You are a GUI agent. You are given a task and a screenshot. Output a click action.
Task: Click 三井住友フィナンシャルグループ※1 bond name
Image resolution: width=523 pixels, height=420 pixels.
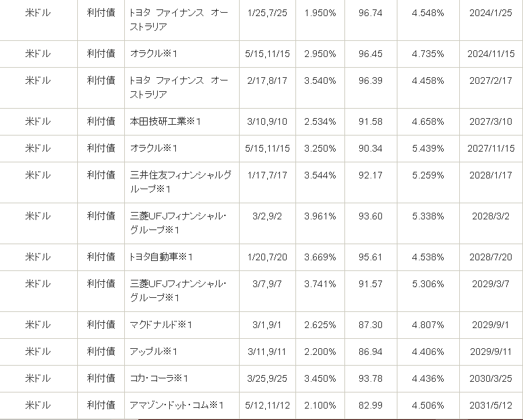tap(181, 182)
